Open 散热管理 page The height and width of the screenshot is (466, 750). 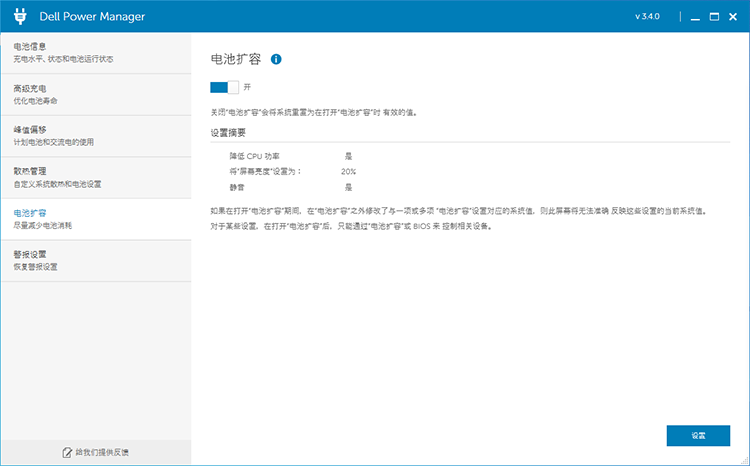coord(96,178)
